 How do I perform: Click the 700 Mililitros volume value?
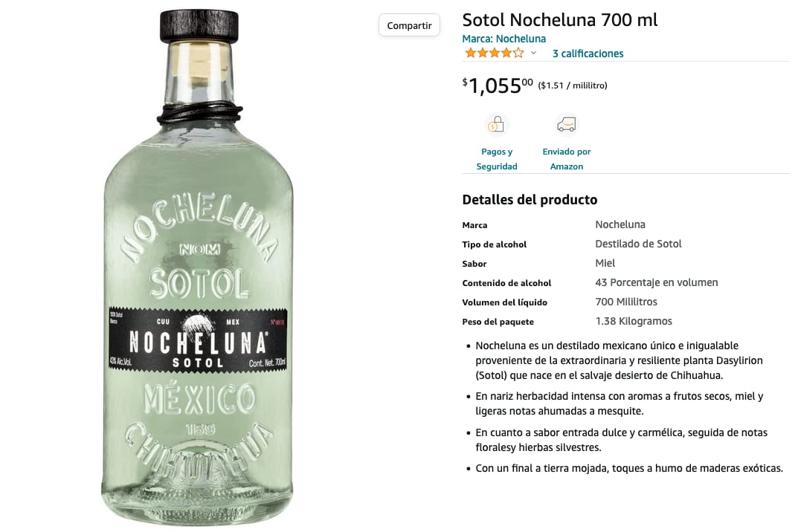pos(626,302)
